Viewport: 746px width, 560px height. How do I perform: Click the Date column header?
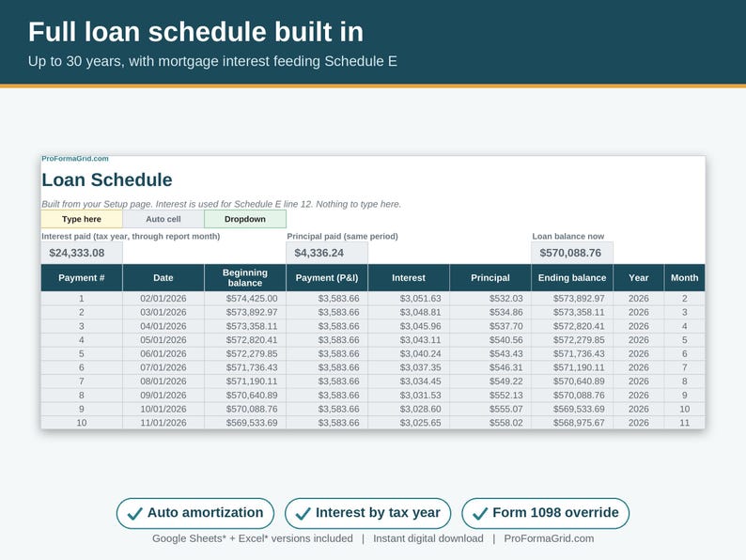click(x=163, y=278)
